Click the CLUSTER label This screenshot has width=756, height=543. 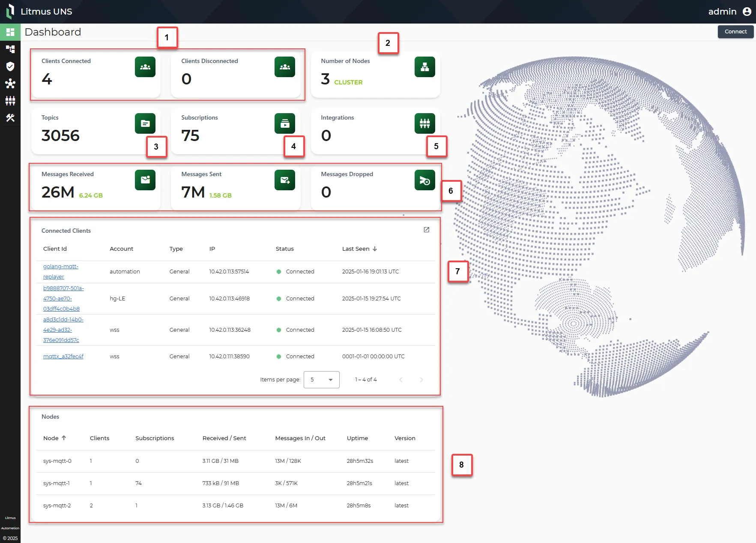(x=348, y=82)
